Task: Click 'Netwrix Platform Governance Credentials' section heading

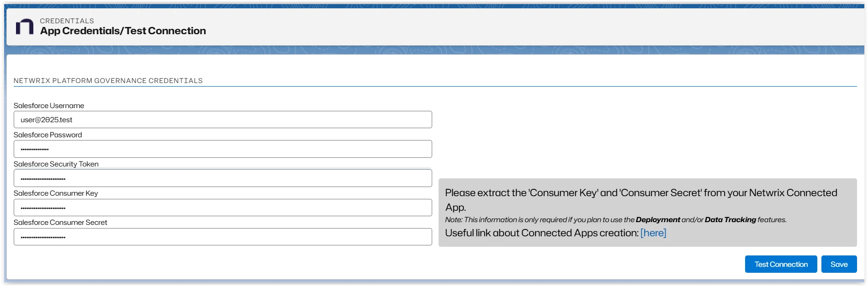Action: (108, 81)
